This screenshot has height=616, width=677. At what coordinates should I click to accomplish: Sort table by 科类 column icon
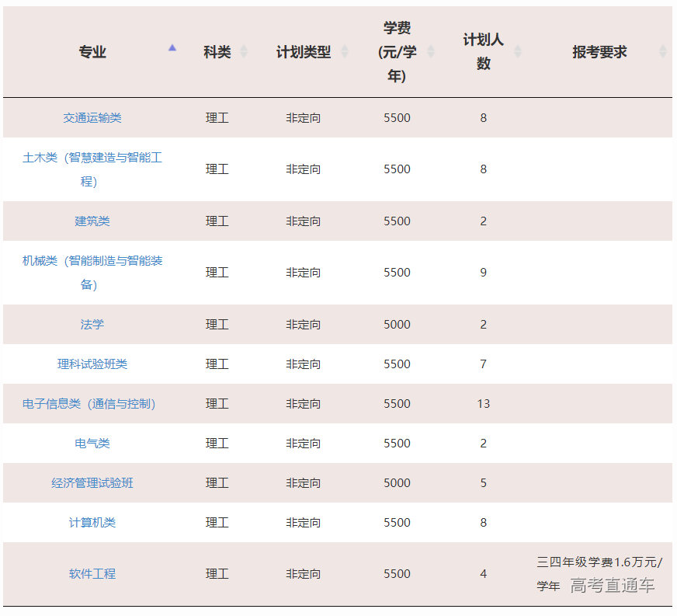(x=244, y=52)
